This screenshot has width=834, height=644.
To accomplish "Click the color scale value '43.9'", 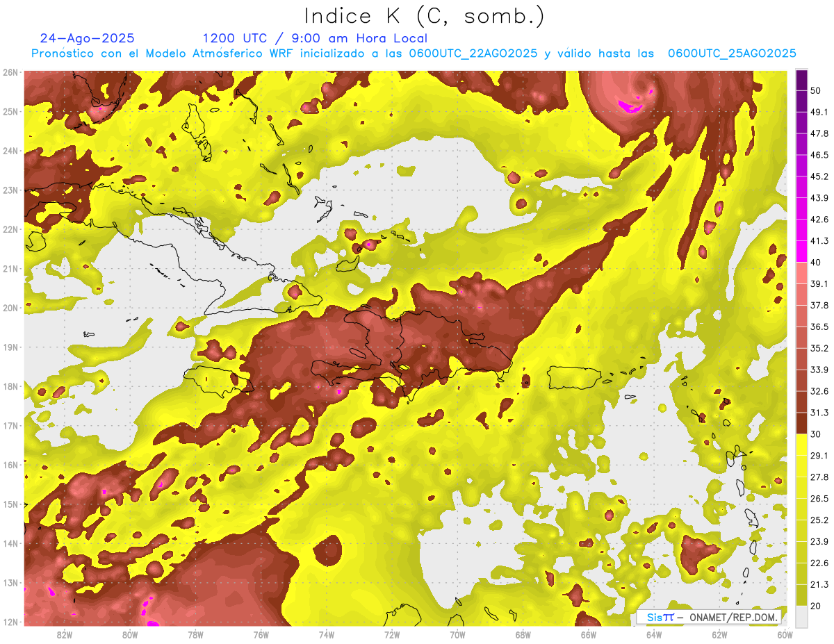I will tap(819, 197).
